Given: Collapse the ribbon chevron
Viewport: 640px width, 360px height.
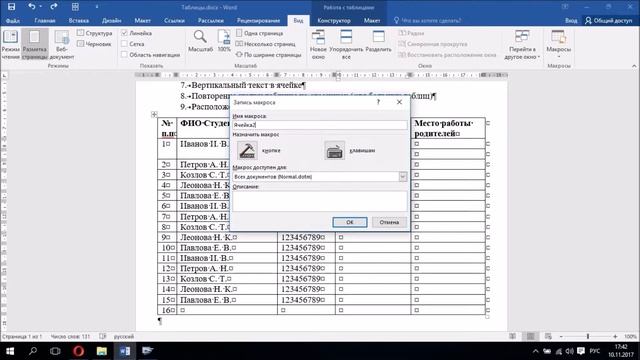Looking at the screenshot, I should [x=634, y=66].
